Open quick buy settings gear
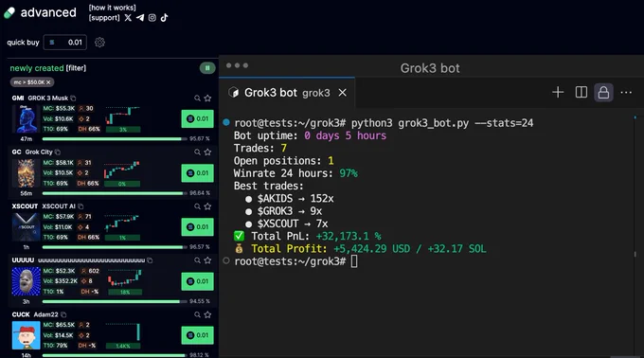Image resolution: width=644 pixels, height=358 pixels. pos(99,43)
